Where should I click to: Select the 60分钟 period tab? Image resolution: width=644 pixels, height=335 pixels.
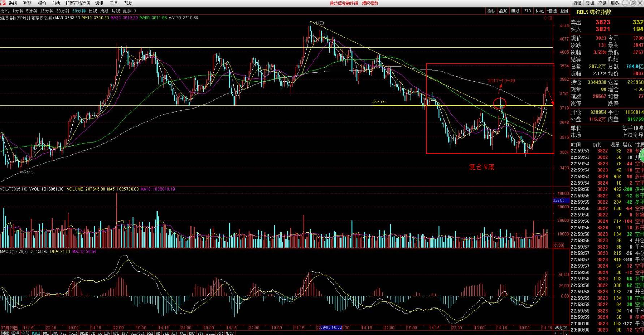(x=79, y=11)
